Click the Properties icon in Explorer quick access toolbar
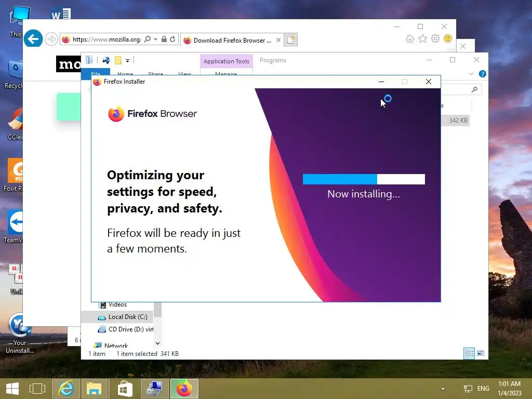532x399 pixels. tap(106, 60)
